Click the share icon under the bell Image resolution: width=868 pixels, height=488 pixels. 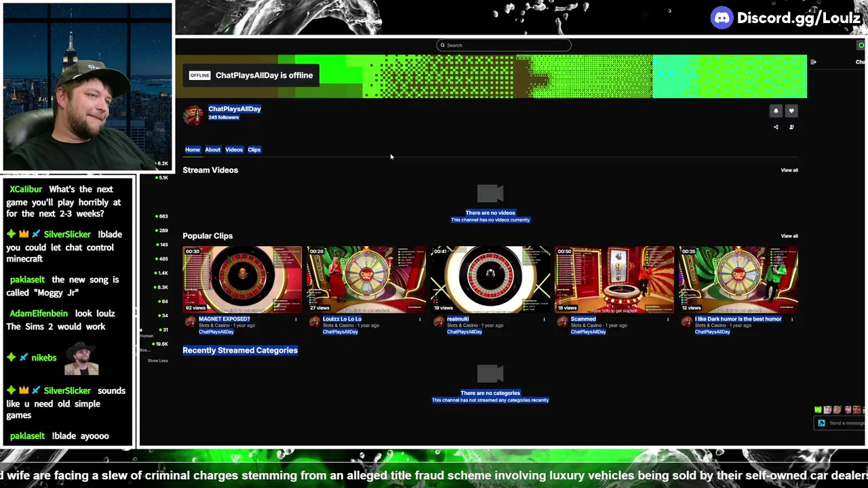coord(776,127)
